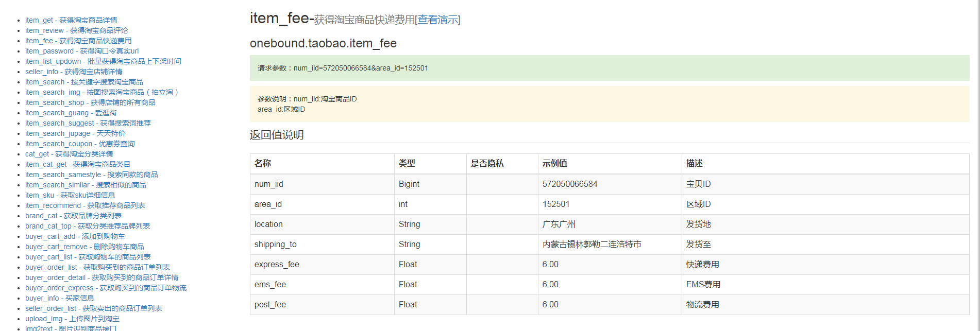The width and height of the screenshot is (980, 331).
Task: Select brand_cat - 获取品牌分类列表 link
Action: click(x=73, y=216)
